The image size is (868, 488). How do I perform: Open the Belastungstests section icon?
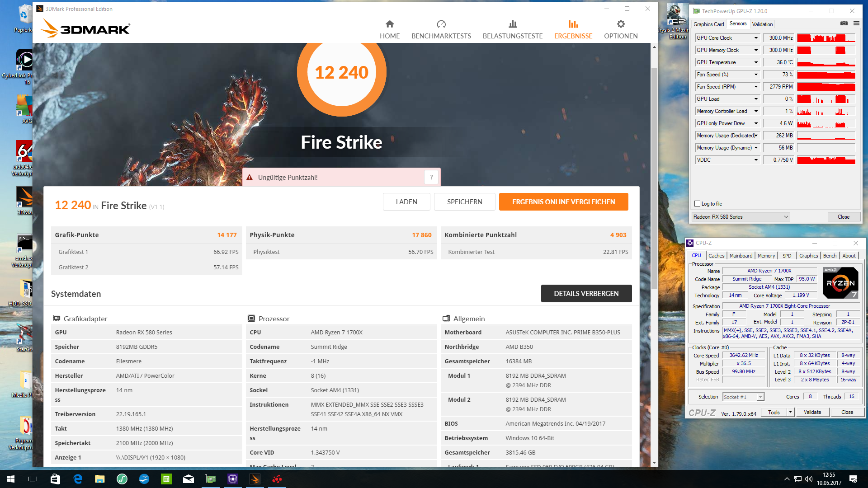[x=512, y=24]
